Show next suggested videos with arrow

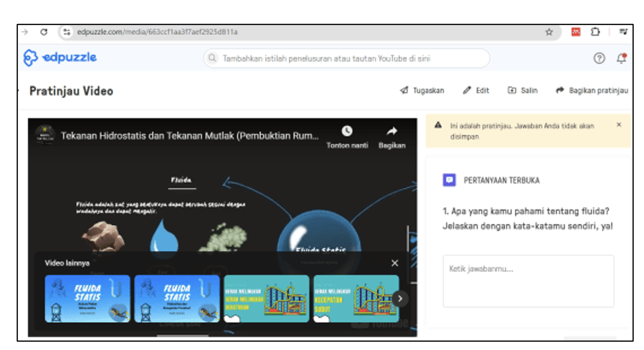pyautogui.click(x=400, y=299)
